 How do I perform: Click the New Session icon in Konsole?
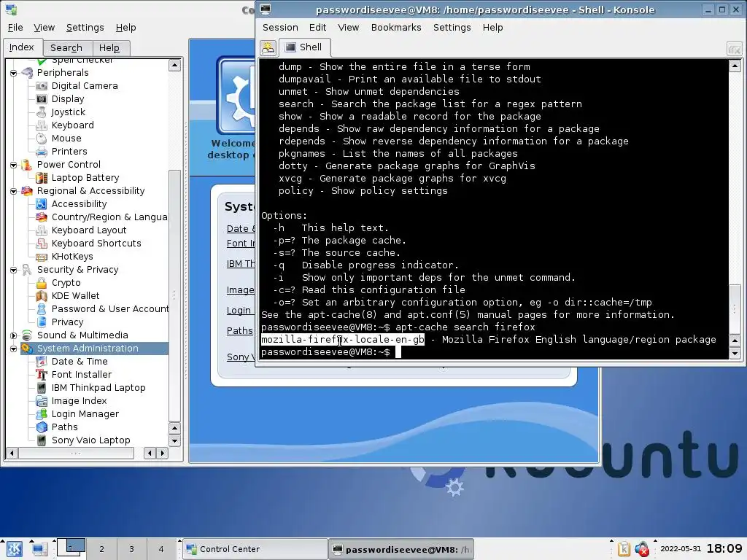click(x=268, y=47)
